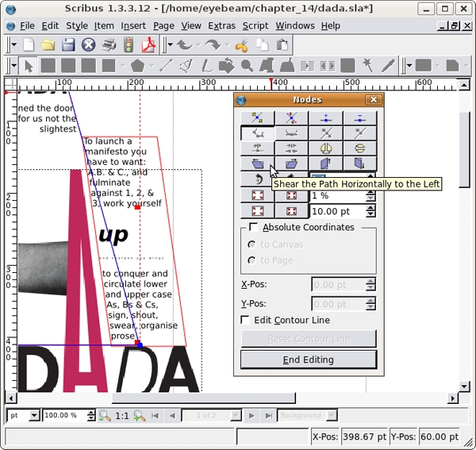
Task: Open the polygon properties dropdown arrow
Action: point(152,66)
